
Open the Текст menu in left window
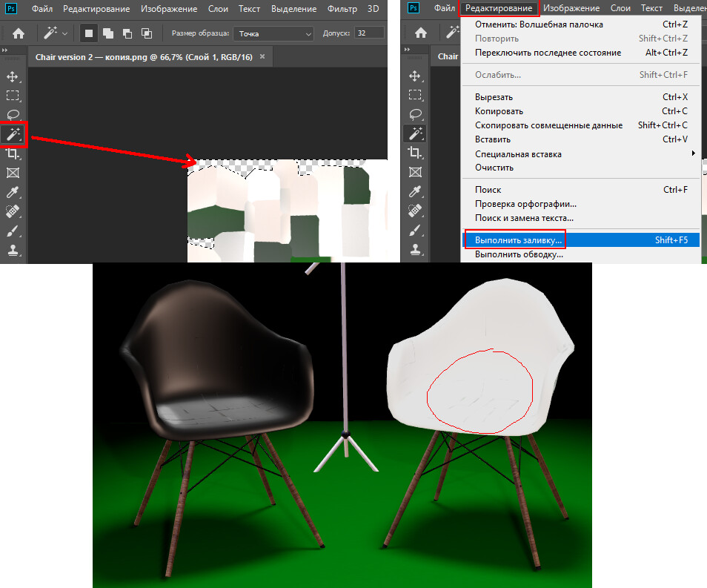(249, 9)
